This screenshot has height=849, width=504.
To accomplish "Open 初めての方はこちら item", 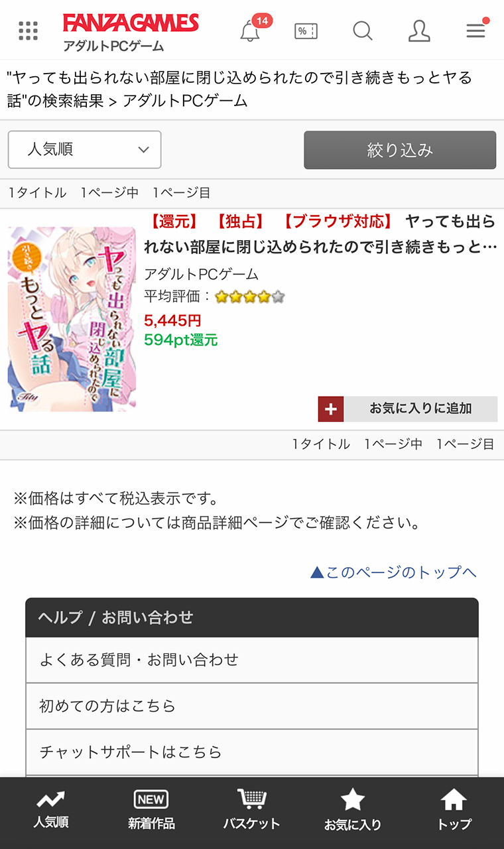I will coord(252,706).
